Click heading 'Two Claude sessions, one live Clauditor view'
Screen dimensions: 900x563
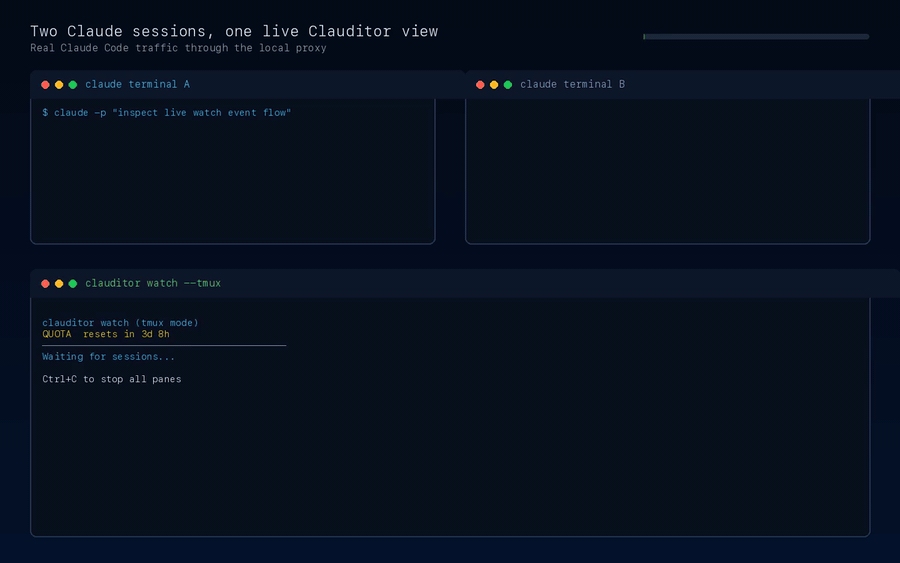[234, 31]
